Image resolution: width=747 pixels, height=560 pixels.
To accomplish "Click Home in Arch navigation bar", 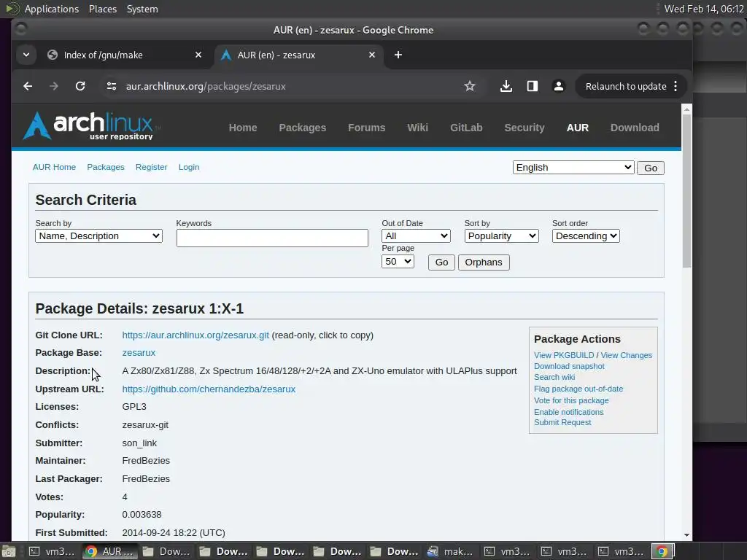I will pyautogui.click(x=243, y=128).
